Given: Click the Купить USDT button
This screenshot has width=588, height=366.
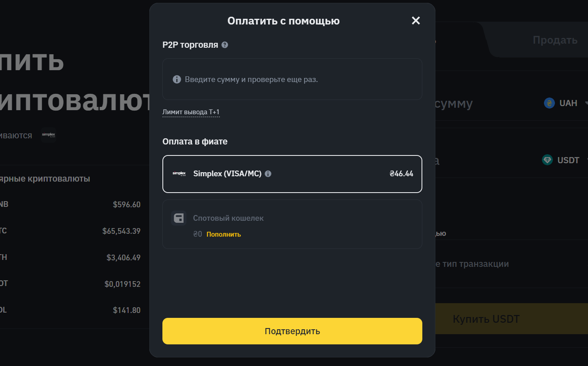Looking at the screenshot, I should tap(486, 319).
